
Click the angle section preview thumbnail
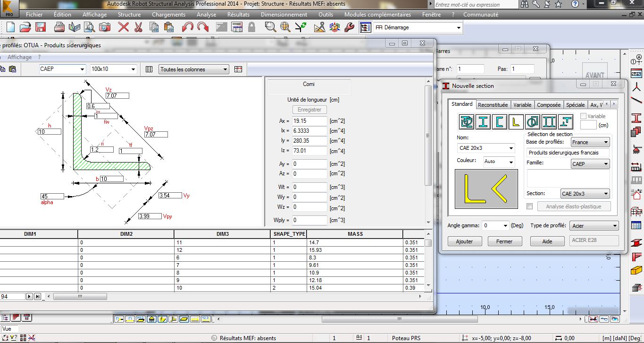pyautogui.click(x=486, y=189)
